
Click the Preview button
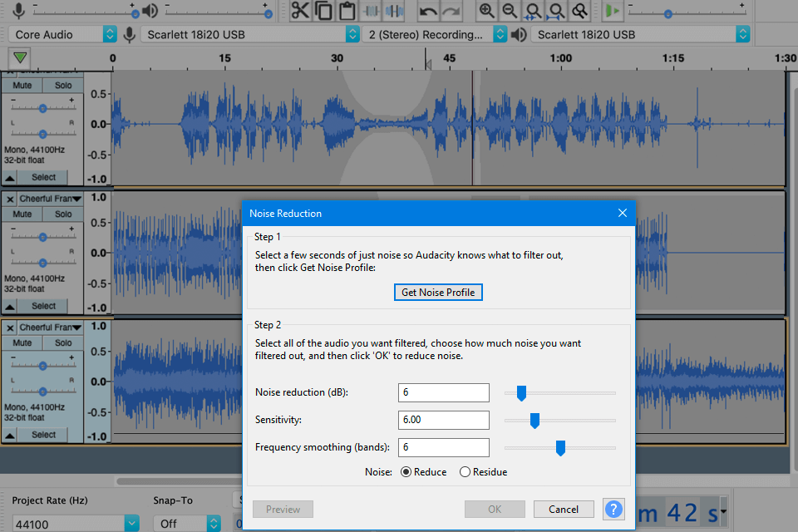(283, 509)
